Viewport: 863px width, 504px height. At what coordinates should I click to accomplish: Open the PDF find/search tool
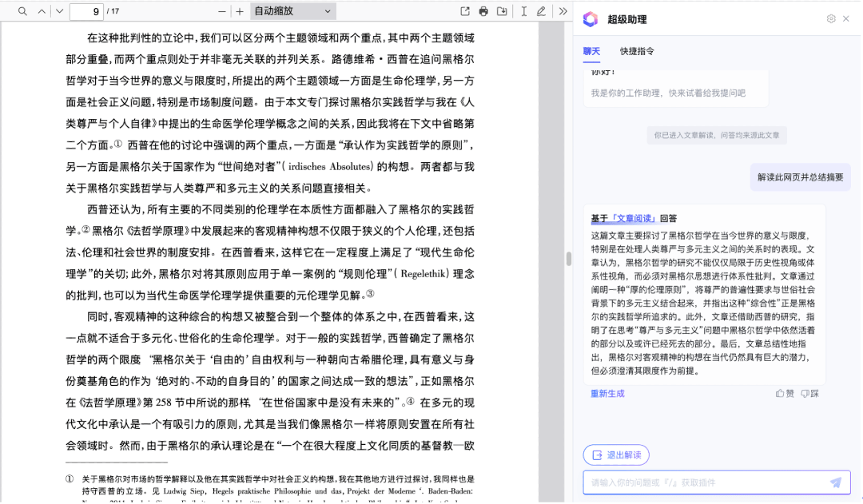click(x=22, y=11)
